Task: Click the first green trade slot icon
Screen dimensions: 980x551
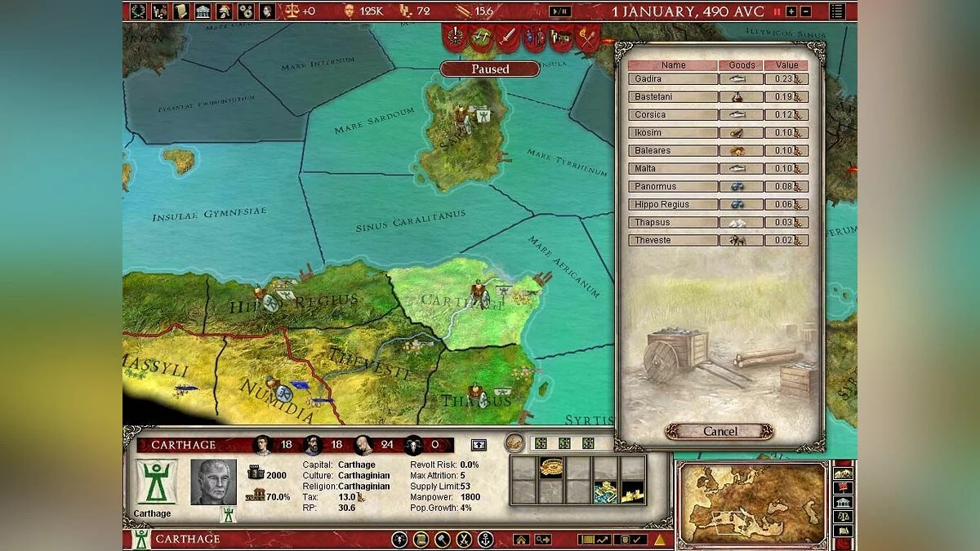Action: pyautogui.click(x=541, y=443)
